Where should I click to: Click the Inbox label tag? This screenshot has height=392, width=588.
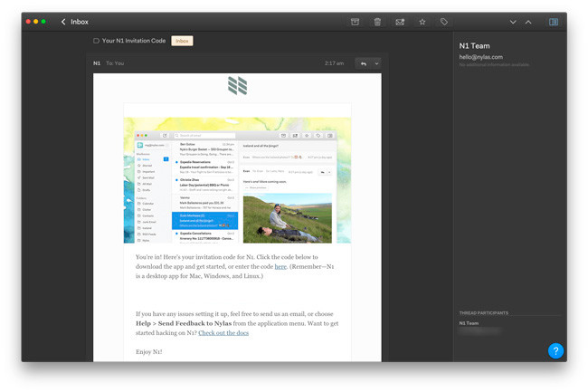[x=182, y=41]
